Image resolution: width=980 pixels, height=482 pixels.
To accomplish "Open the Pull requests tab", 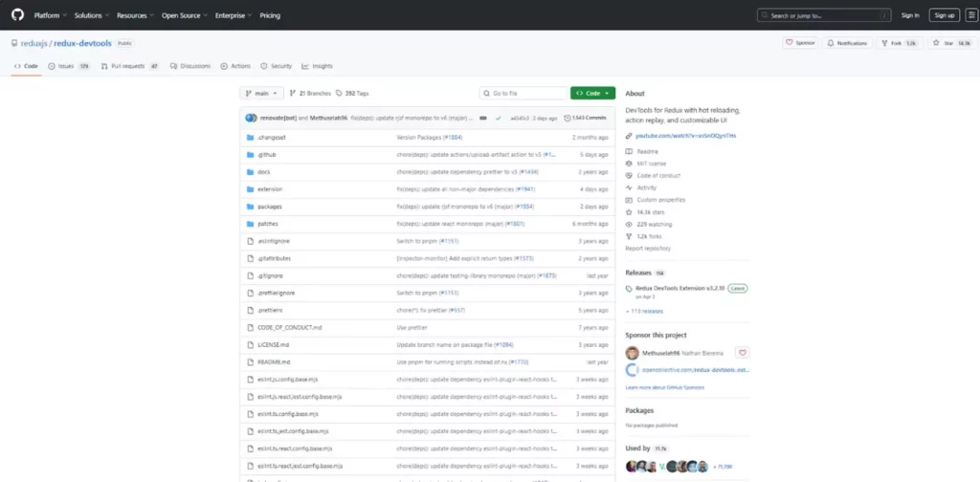I will point(130,66).
